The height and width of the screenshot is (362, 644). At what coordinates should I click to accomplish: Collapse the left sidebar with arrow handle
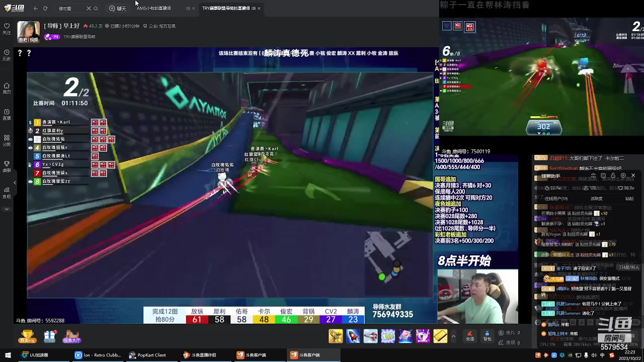click(x=14, y=183)
